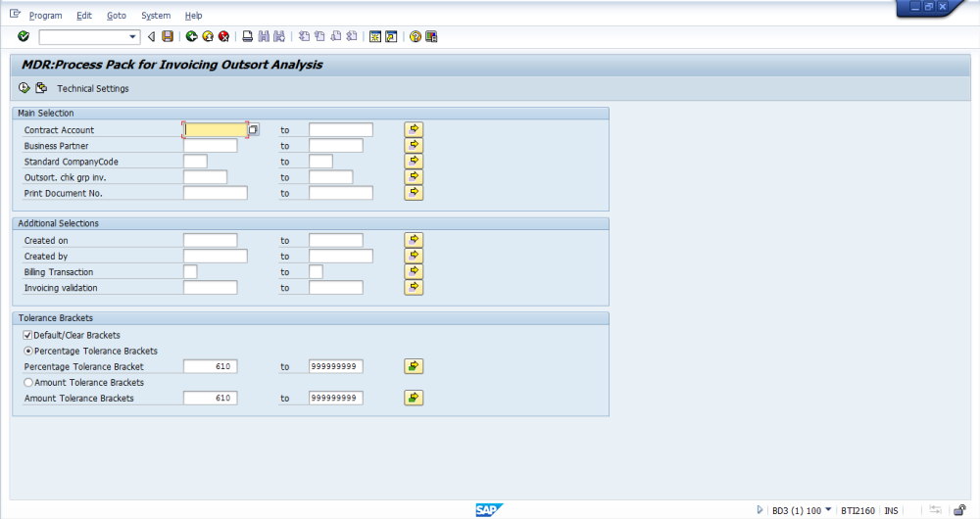The image size is (980, 519).
Task: Click the green checkmark Enter icon
Action: point(24,36)
